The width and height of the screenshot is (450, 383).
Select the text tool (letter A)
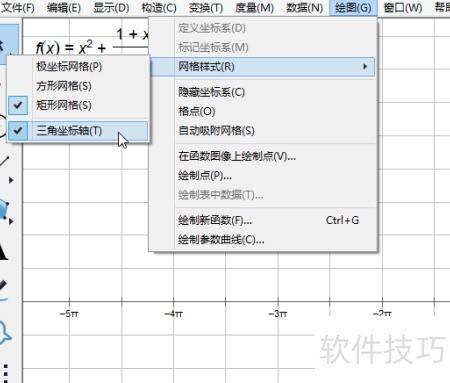(3, 251)
